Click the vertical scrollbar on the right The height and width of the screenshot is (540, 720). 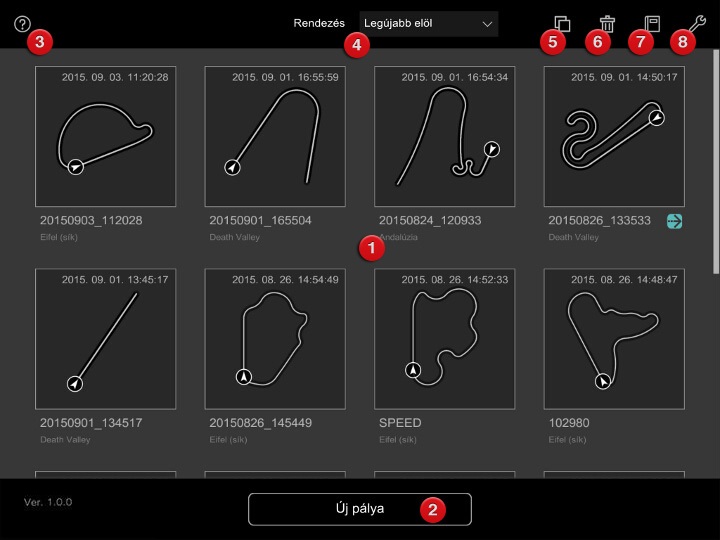716,160
